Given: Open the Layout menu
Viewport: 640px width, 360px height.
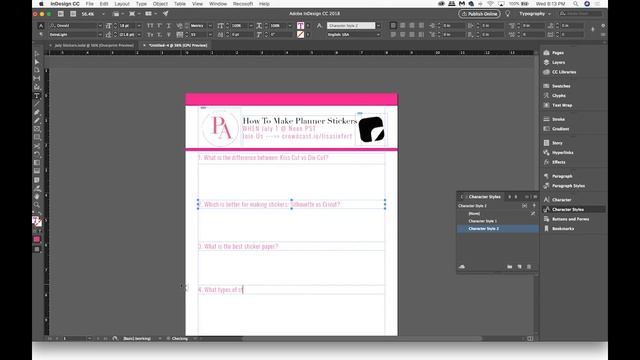Looking at the screenshot, I should (122, 4).
